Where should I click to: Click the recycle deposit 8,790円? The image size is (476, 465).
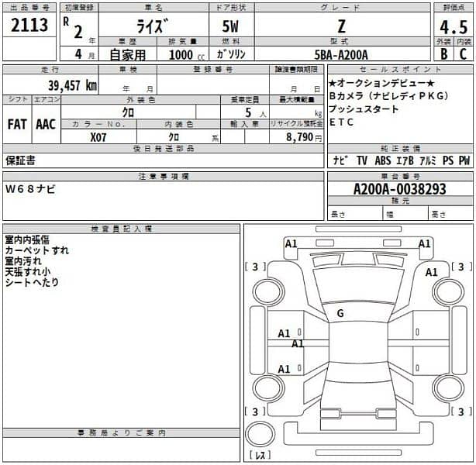[x=304, y=137]
